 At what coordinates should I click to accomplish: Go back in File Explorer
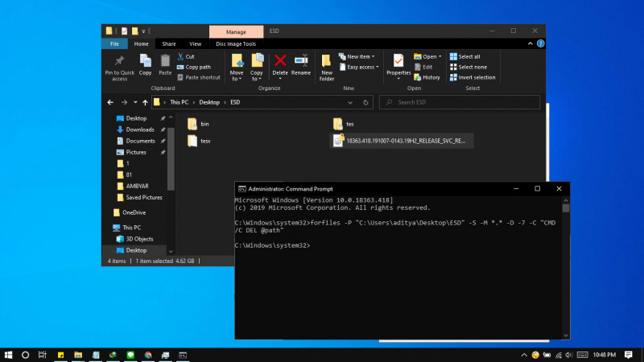pos(110,102)
